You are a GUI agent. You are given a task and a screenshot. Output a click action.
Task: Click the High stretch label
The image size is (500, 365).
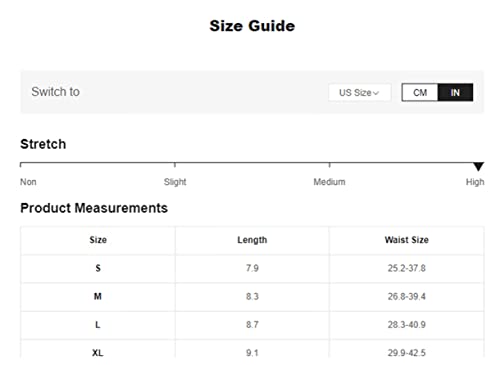coord(475,182)
